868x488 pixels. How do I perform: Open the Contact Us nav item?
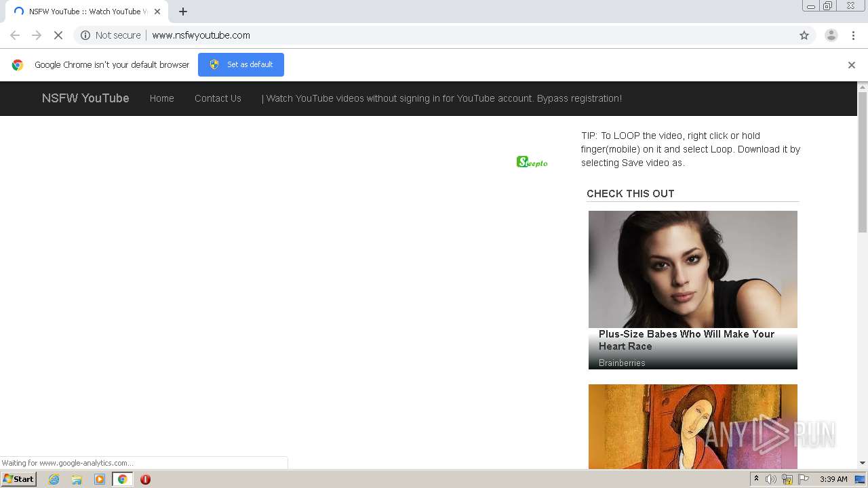(x=218, y=98)
